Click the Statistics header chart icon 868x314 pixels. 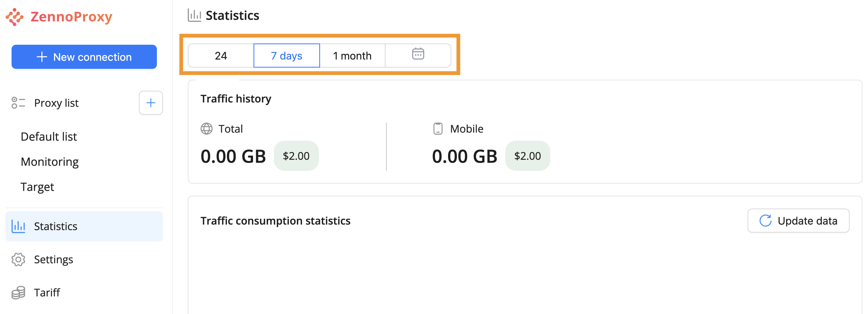(195, 16)
